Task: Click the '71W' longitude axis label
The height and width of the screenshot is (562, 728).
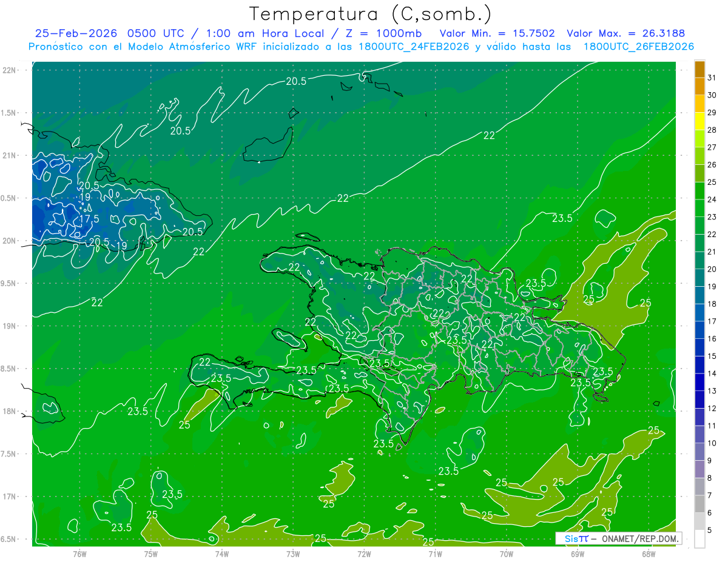Action: (435, 554)
